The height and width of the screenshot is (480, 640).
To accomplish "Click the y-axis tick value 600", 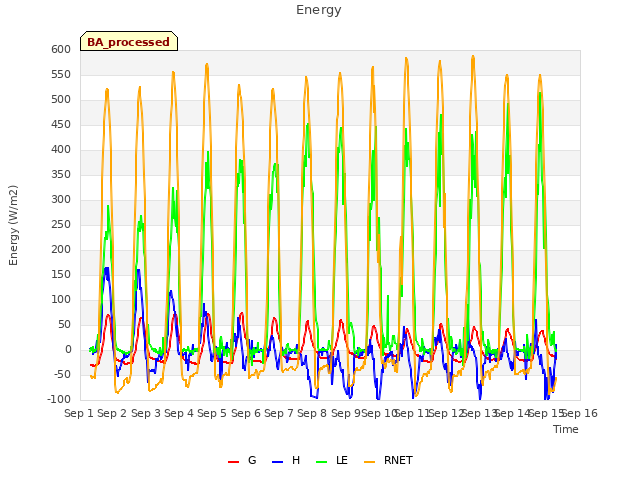I will coord(61,49).
